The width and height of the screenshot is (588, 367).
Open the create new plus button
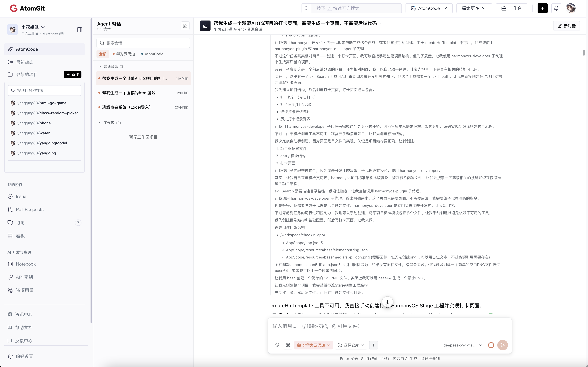(x=542, y=8)
